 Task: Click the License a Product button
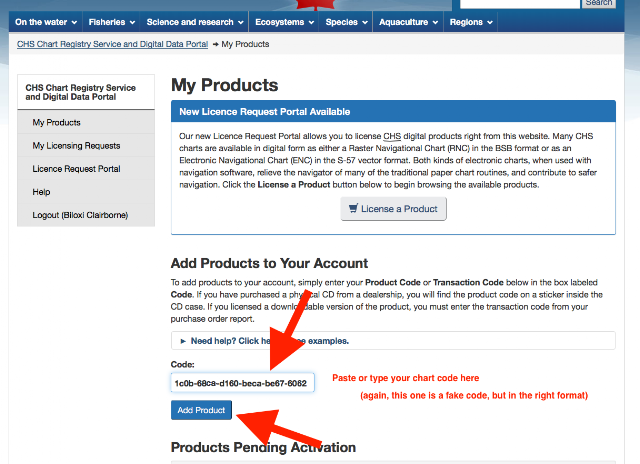click(393, 209)
